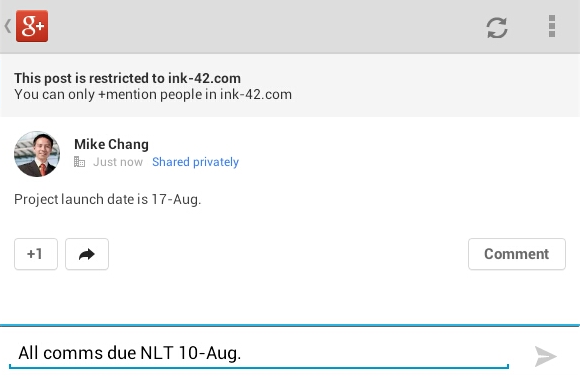580x377 pixels.
Task: Refresh the post with the circular arrows icon
Action: (497, 28)
